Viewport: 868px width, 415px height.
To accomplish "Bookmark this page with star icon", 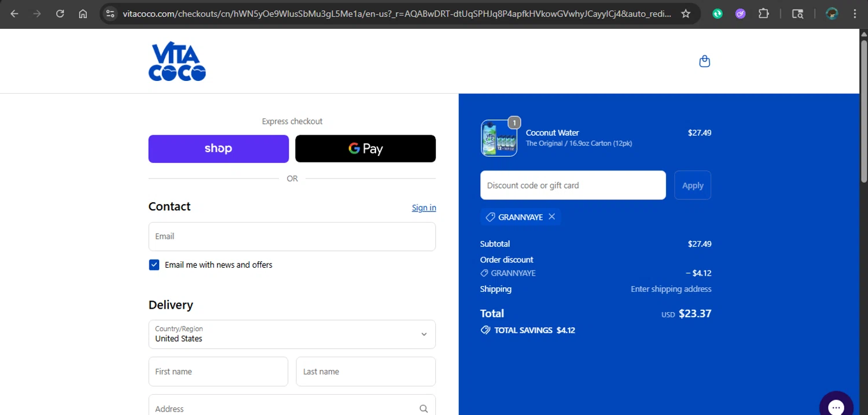I will (686, 14).
